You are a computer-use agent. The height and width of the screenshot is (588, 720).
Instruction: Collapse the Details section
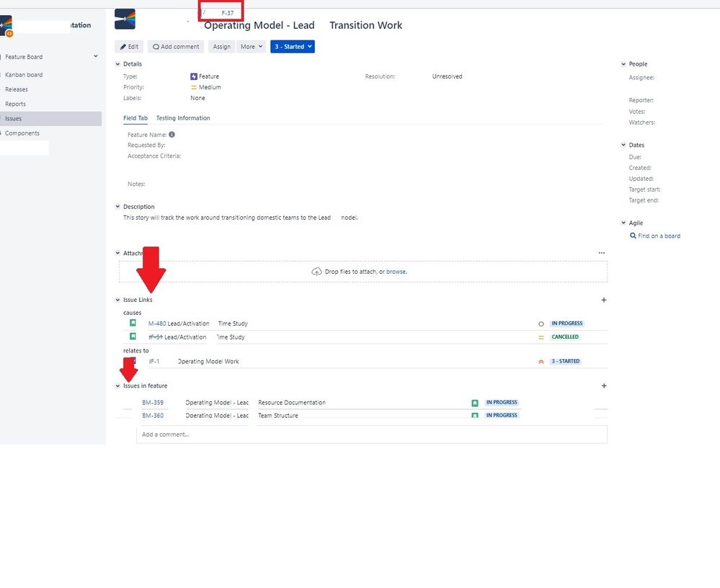(117, 63)
